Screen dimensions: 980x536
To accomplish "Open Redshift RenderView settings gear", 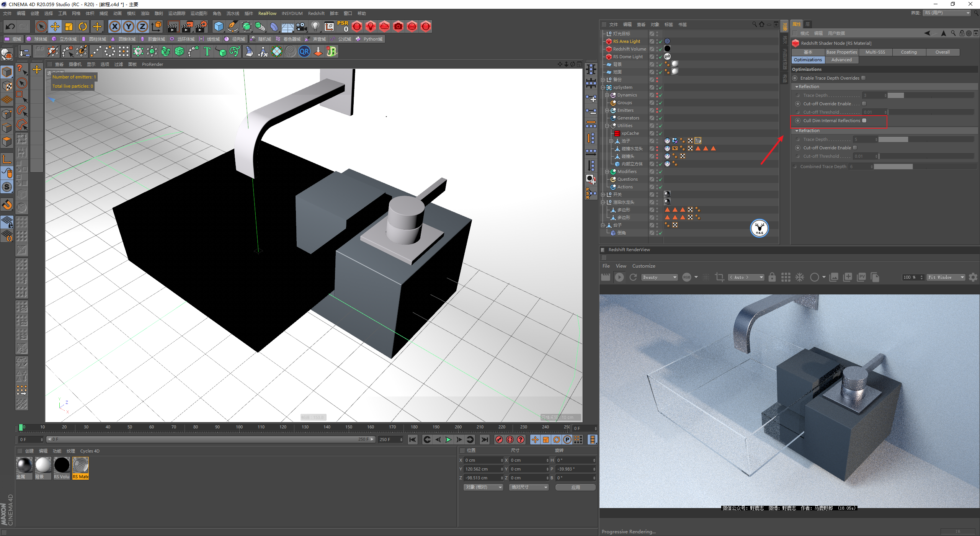I will 973,277.
